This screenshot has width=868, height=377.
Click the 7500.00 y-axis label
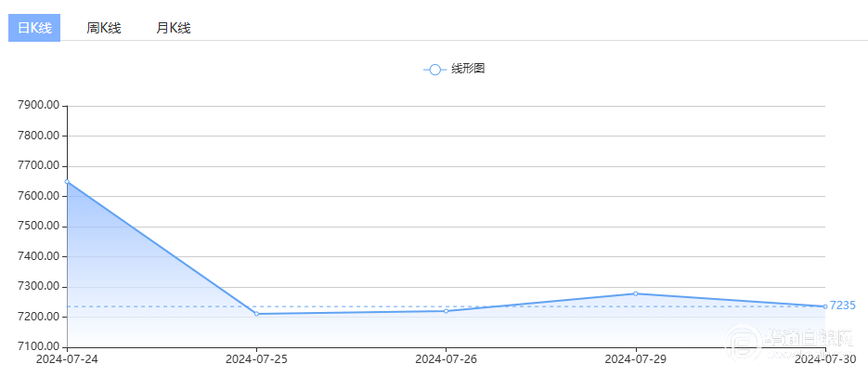(x=38, y=227)
